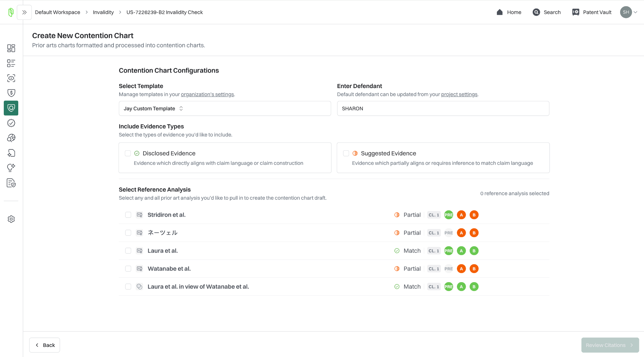Image resolution: width=644 pixels, height=357 pixels.
Task: Open settings gear in sidebar
Action: coord(11,219)
